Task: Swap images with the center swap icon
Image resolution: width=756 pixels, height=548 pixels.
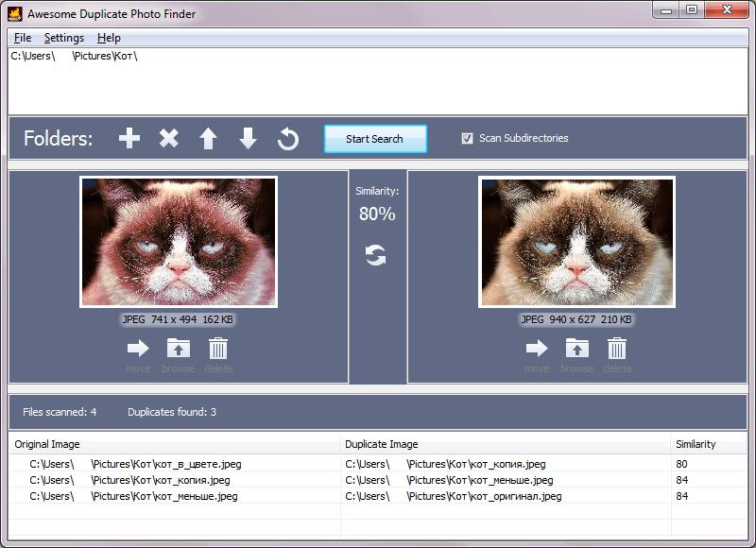Action: (x=375, y=255)
